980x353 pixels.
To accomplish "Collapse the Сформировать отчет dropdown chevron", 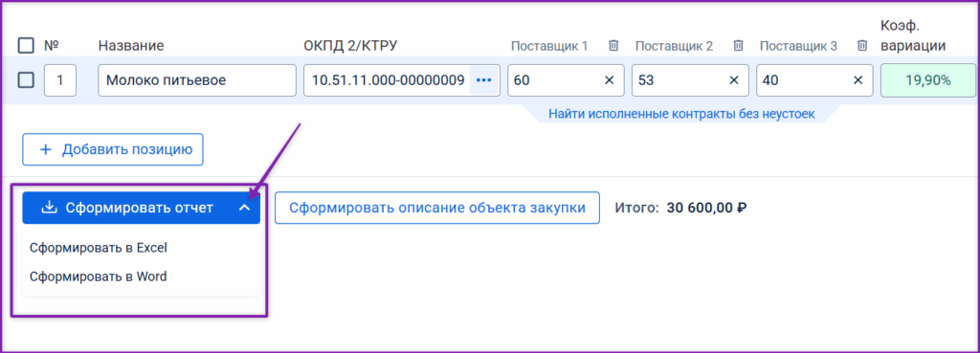I will 244,208.
